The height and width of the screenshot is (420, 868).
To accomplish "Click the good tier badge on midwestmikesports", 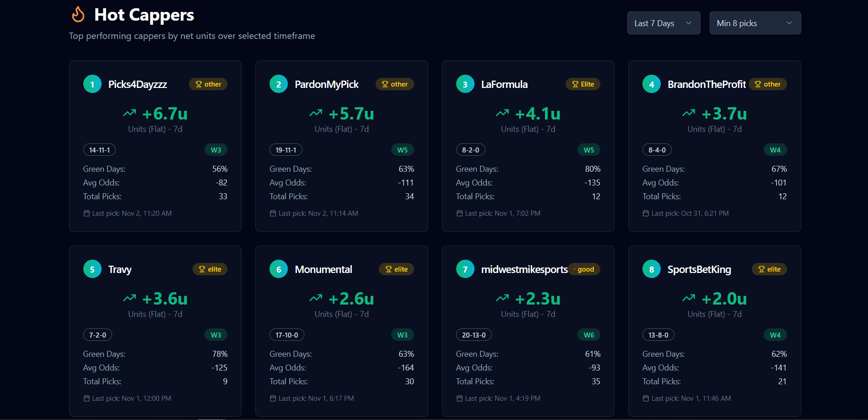I will 584,269.
